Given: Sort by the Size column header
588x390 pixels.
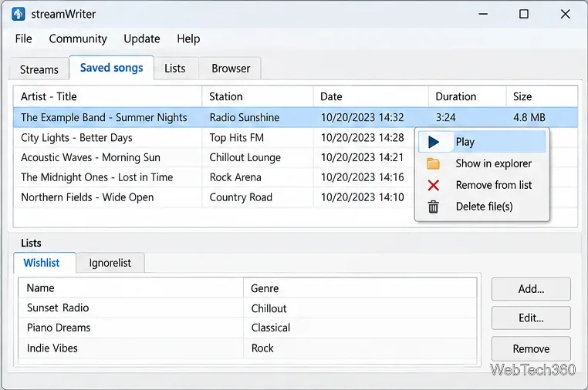Looking at the screenshot, I should pos(542,96).
